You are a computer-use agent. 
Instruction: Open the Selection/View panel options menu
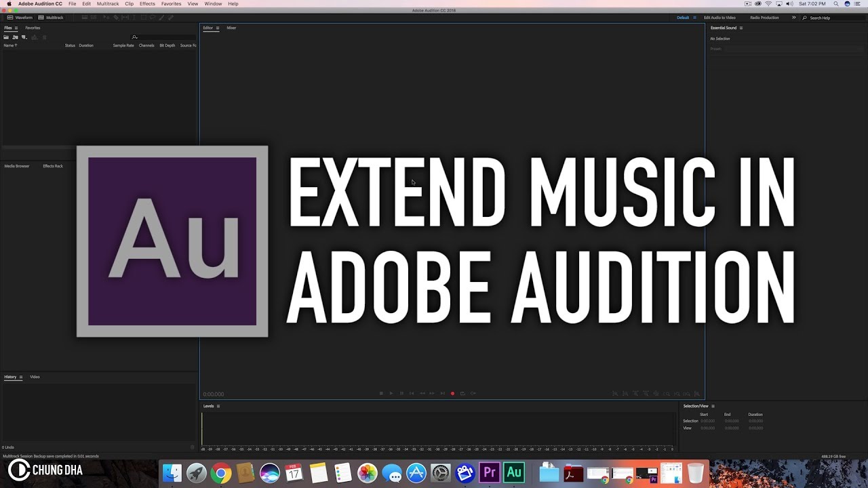pyautogui.click(x=713, y=406)
